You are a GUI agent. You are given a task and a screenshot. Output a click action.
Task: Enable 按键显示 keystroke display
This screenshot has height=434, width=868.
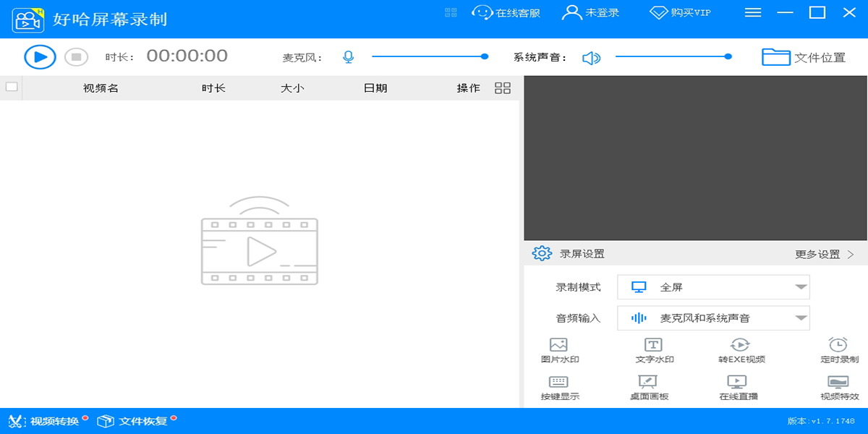pos(559,383)
